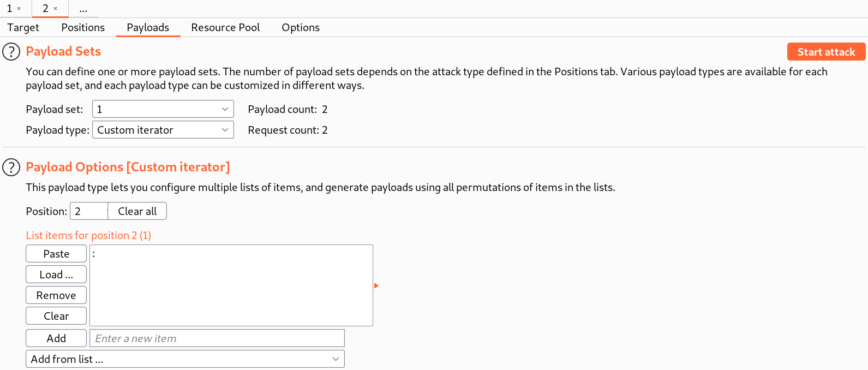This screenshot has height=370, width=868.
Task: Click the Remove button
Action: click(x=56, y=295)
